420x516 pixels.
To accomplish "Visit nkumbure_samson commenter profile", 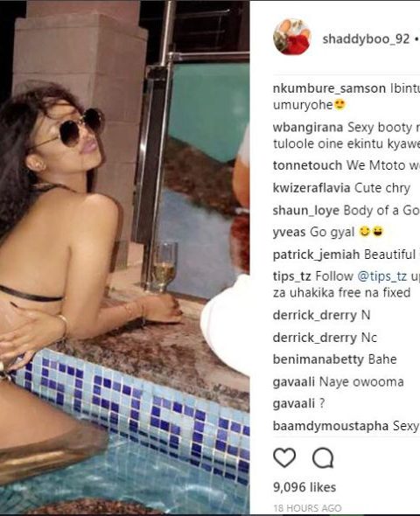I will point(329,88).
